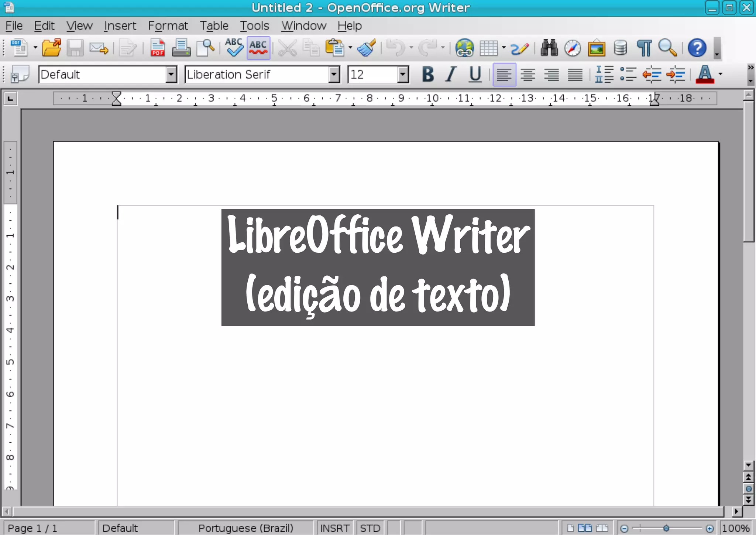This screenshot has width=756, height=535.
Task: Click the Zoom magnifier icon
Action: click(667, 48)
